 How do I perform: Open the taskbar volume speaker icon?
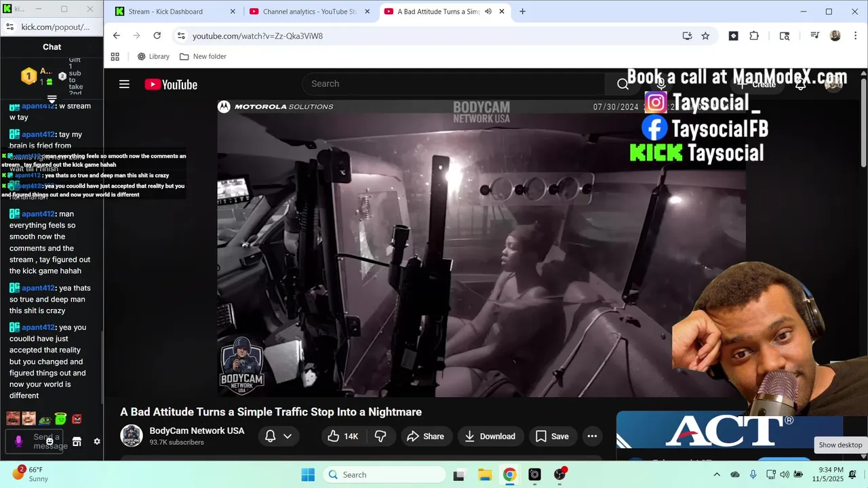pyautogui.click(x=785, y=474)
